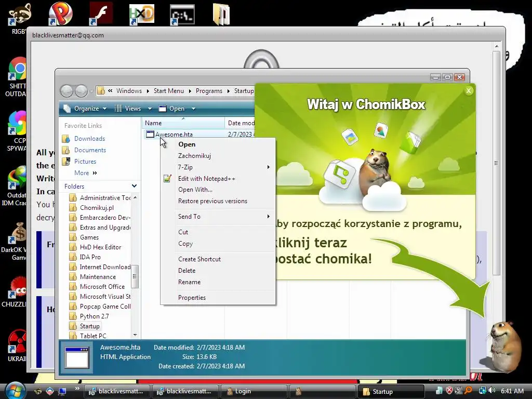This screenshot has width=532, height=399.
Task: Open the CCP SPYWARE desktop icon
Action: 17,123
